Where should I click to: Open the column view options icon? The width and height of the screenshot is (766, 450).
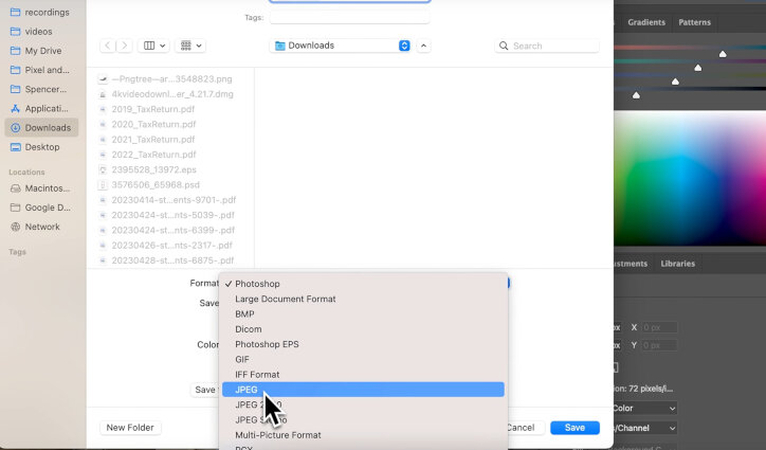[x=154, y=46]
